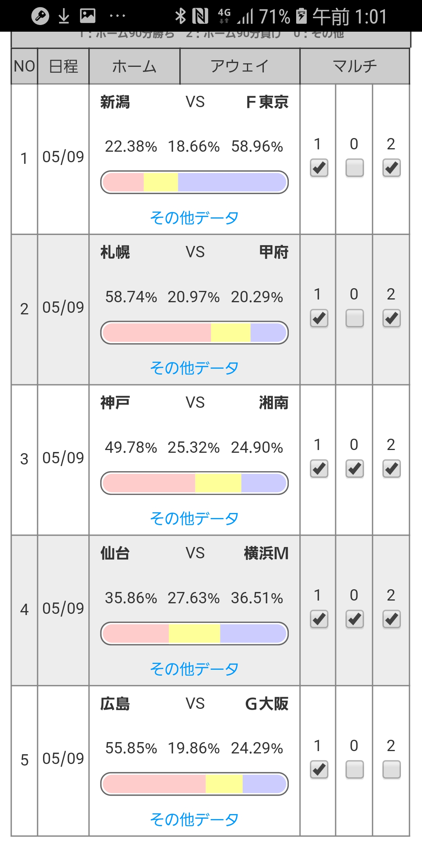Image resolution: width=422 pixels, height=868 pixels.
Task: Uncheck option 0 for 神戸 vs 湘南
Action: (x=354, y=469)
